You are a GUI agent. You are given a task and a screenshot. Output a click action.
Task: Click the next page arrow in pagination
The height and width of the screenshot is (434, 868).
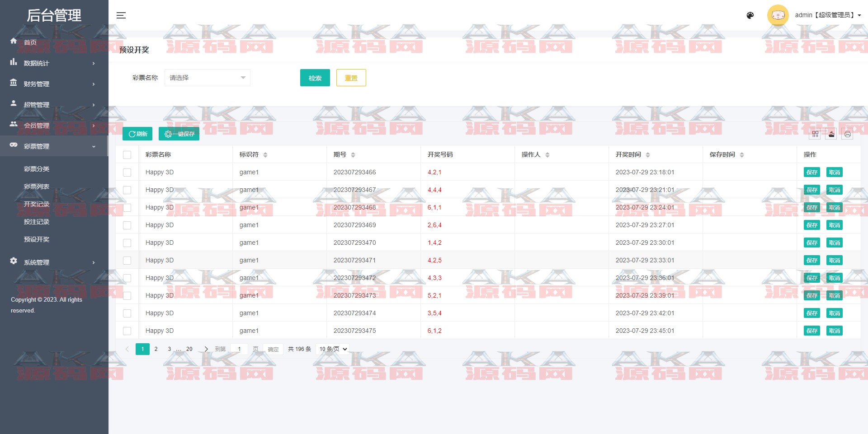(206, 349)
